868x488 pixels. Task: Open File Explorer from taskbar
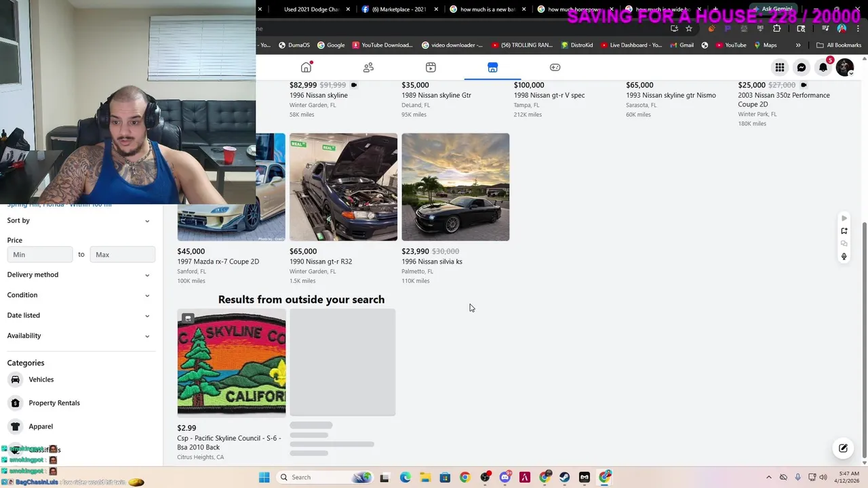tap(425, 477)
